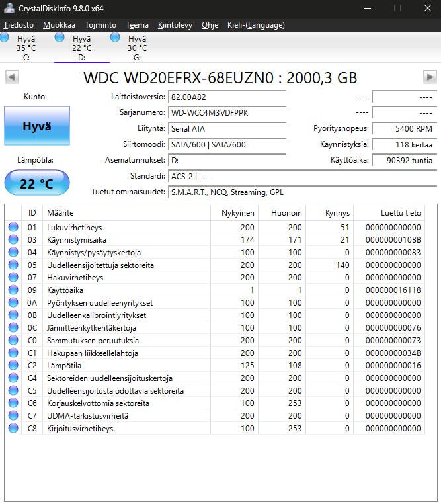The image size is (441, 504).
Task: Click status orb for 0A Pyörityksen uudelleenyritykset
Action: [x=13, y=302]
